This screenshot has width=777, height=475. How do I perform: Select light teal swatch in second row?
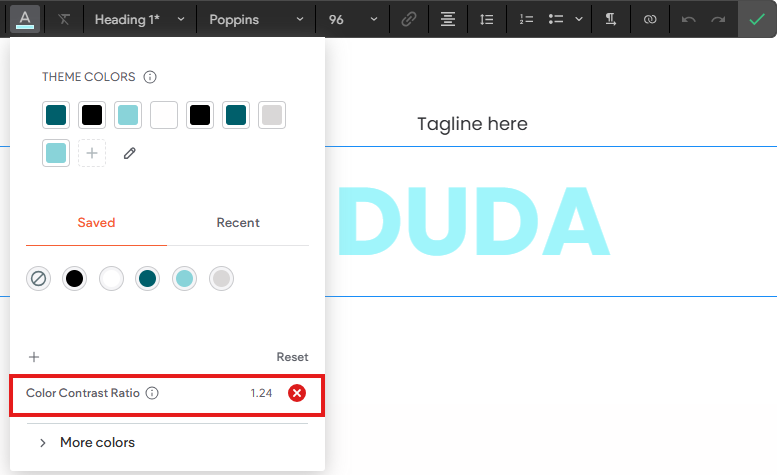[x=56, y=153]
